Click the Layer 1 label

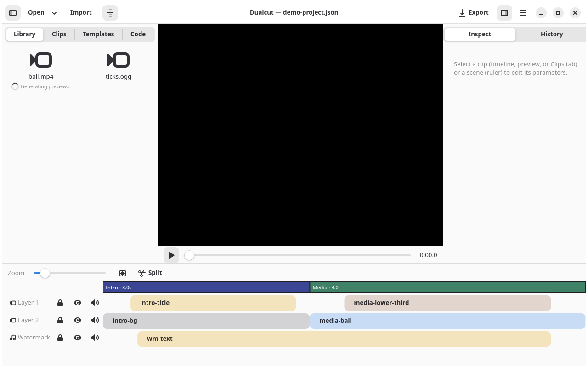[x=28, y=303]
